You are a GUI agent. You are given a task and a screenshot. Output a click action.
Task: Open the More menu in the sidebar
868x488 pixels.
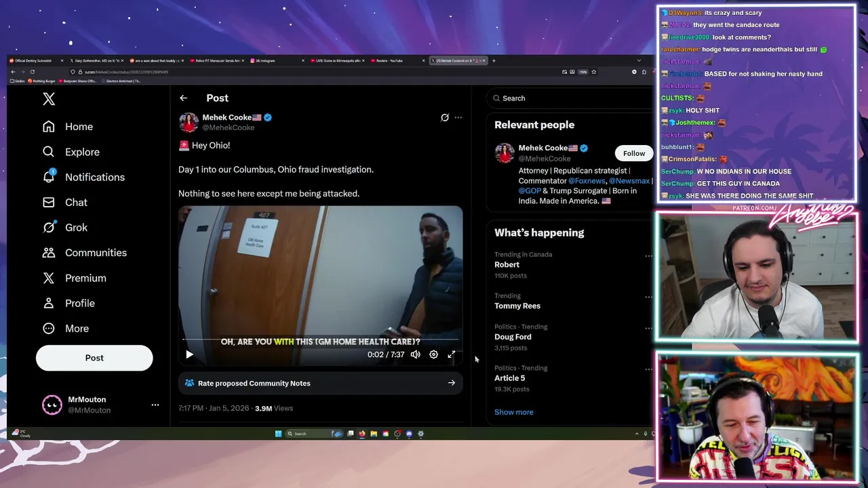pos(66,328)
